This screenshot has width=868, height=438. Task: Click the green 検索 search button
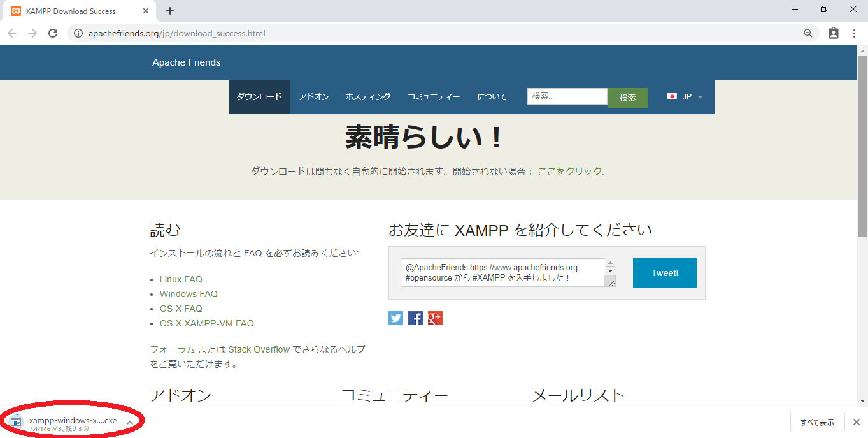(627, 98)
